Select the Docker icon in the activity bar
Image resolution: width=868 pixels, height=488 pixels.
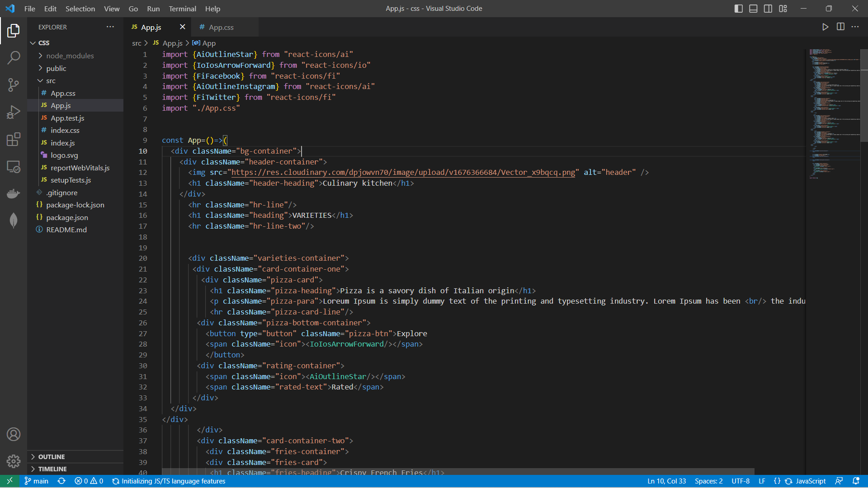click(x=14, y=193)
